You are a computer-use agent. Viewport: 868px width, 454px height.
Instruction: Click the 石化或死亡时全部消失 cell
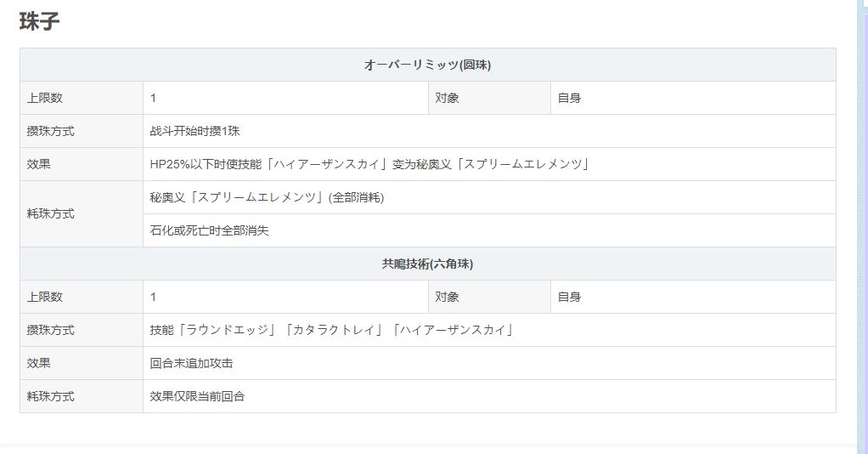209,230
